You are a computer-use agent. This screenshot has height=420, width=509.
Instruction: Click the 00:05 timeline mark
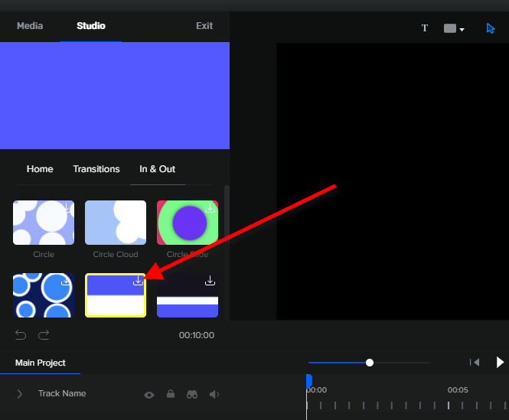coord(458,390)
